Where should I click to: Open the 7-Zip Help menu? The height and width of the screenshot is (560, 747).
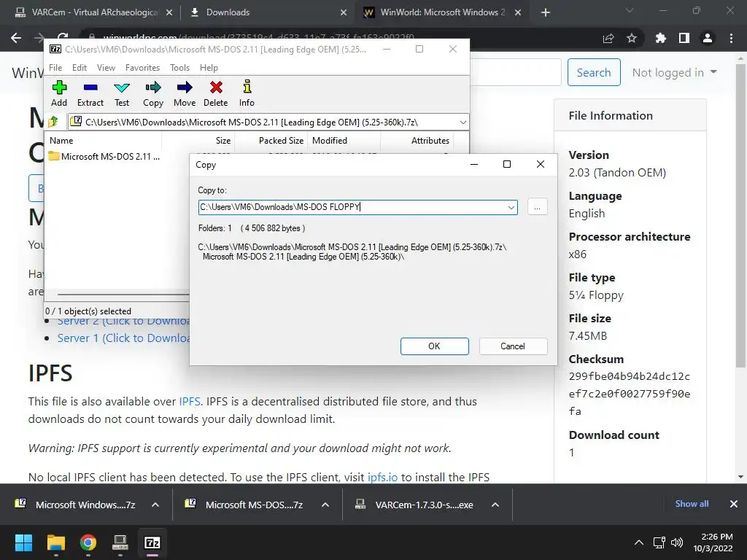[209, 68]
